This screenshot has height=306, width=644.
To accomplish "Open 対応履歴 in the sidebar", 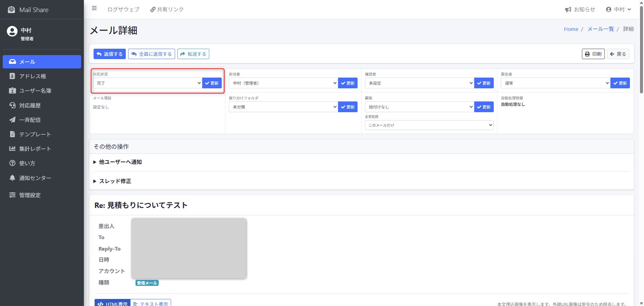I will [x=42, y=105].
